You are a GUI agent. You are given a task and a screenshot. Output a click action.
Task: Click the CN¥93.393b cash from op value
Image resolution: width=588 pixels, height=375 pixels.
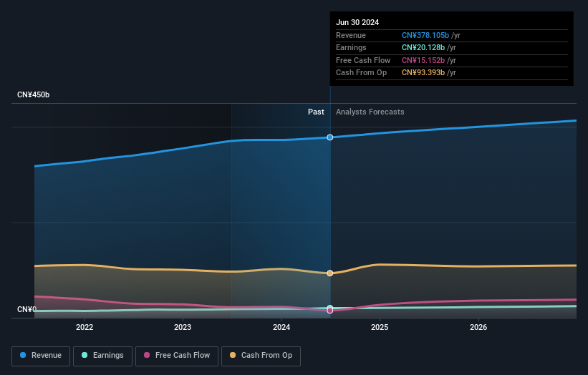point(423,73)
